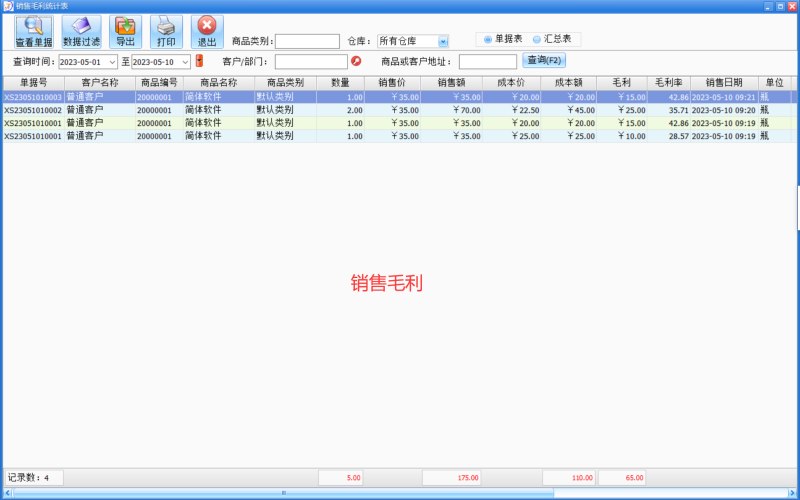Image resolution: width=800 pixels, height=500 pixels.
Task: Click the 商品类别 input field
Action: point(307,41)
